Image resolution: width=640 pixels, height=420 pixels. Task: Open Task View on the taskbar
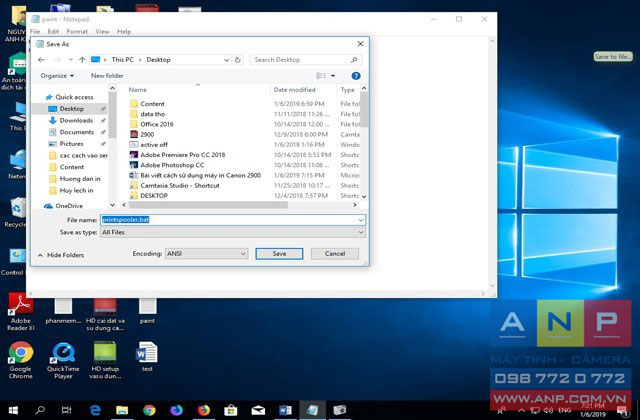coord(67,410)
